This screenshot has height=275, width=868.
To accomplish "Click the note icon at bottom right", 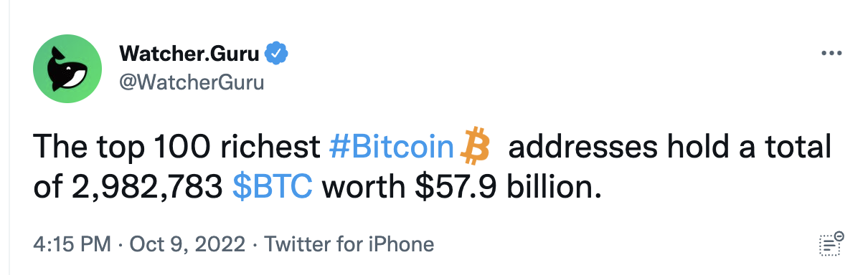I will (x=831, y=243).
